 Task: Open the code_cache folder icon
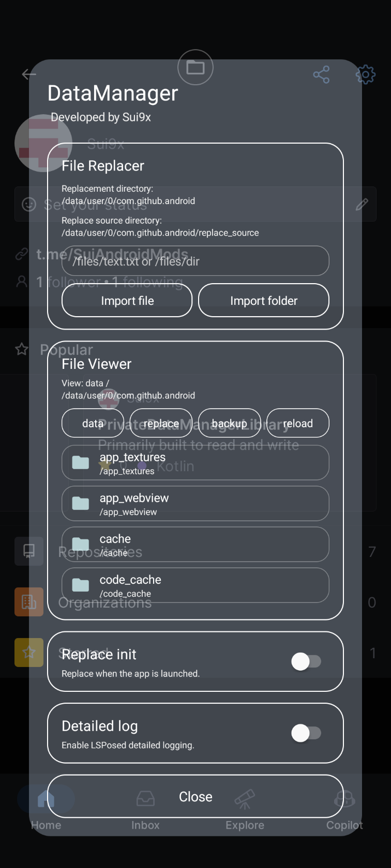[81, 585]
